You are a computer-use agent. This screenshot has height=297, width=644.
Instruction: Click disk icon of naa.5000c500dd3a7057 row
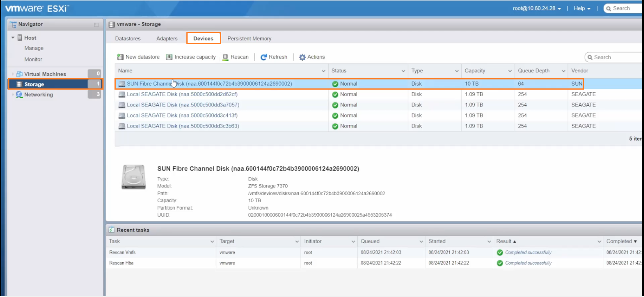[122, 105]
